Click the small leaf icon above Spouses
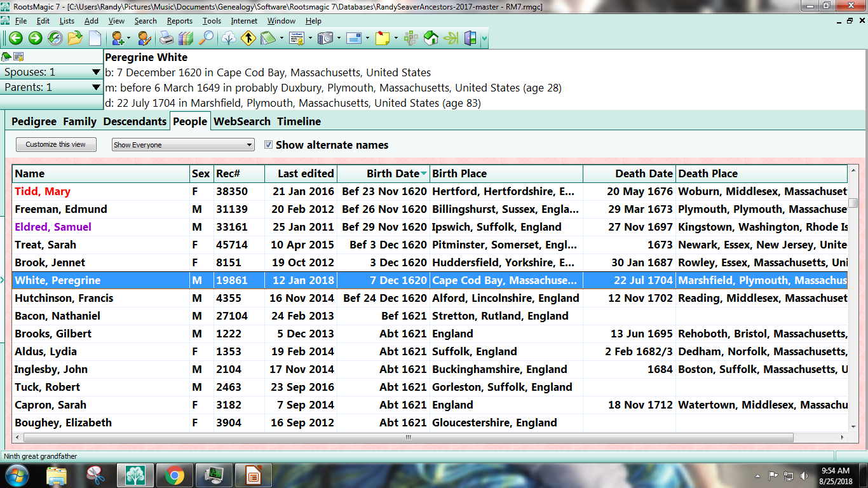 [x=7, y=57]
